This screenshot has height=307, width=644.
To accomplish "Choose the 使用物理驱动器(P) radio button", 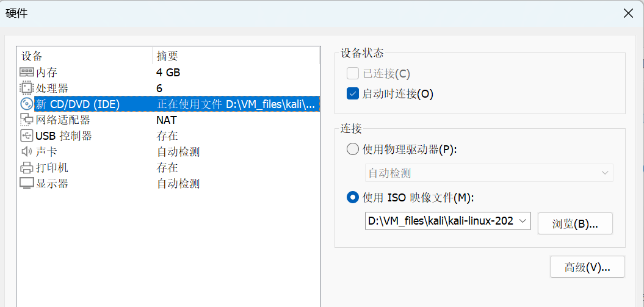I will (x=352, y=150).
